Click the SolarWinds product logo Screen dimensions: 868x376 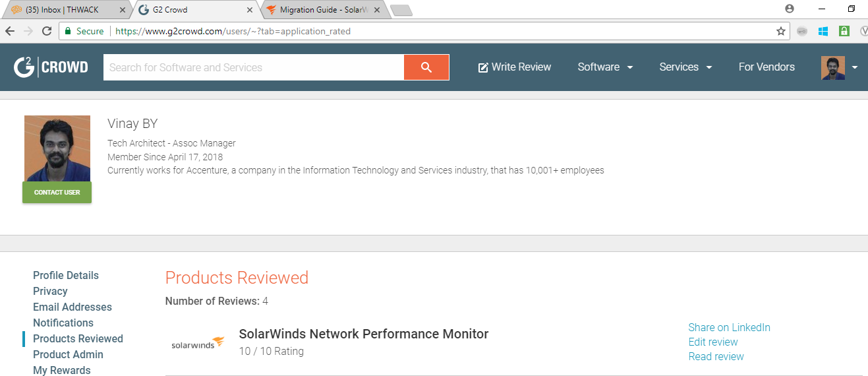pos(198,343)
